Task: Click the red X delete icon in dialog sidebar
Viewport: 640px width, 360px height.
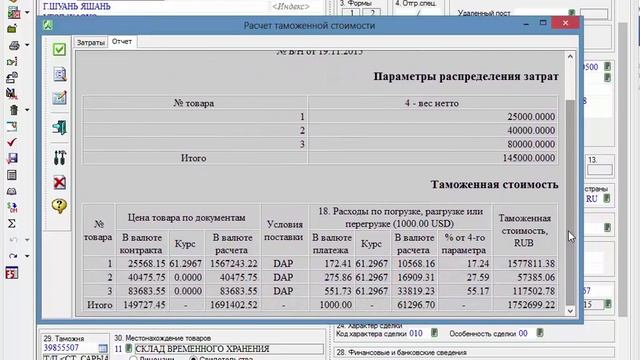Action: coord(60,182)
